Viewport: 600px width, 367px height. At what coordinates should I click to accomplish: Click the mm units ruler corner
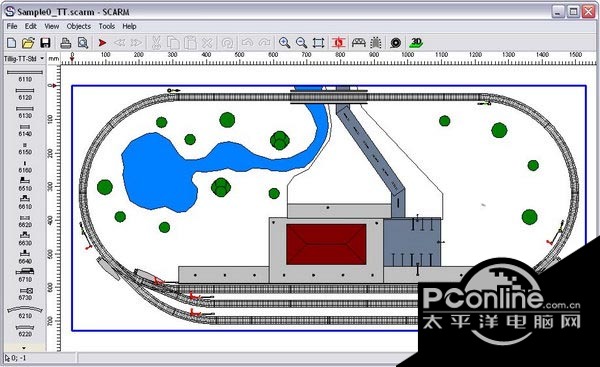[54, 59]
